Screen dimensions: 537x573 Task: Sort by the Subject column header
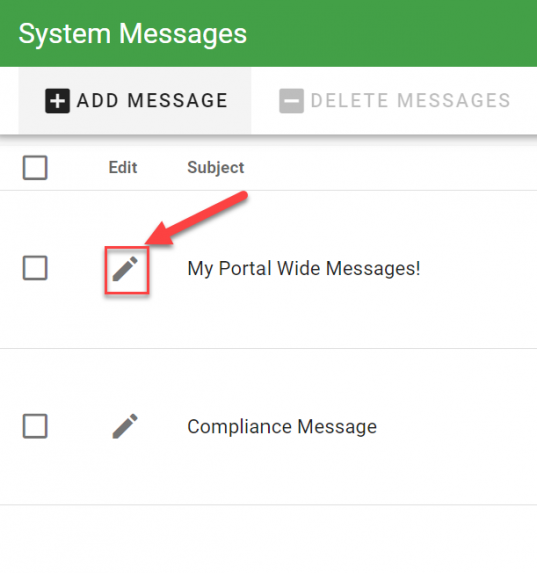[216, 168]
